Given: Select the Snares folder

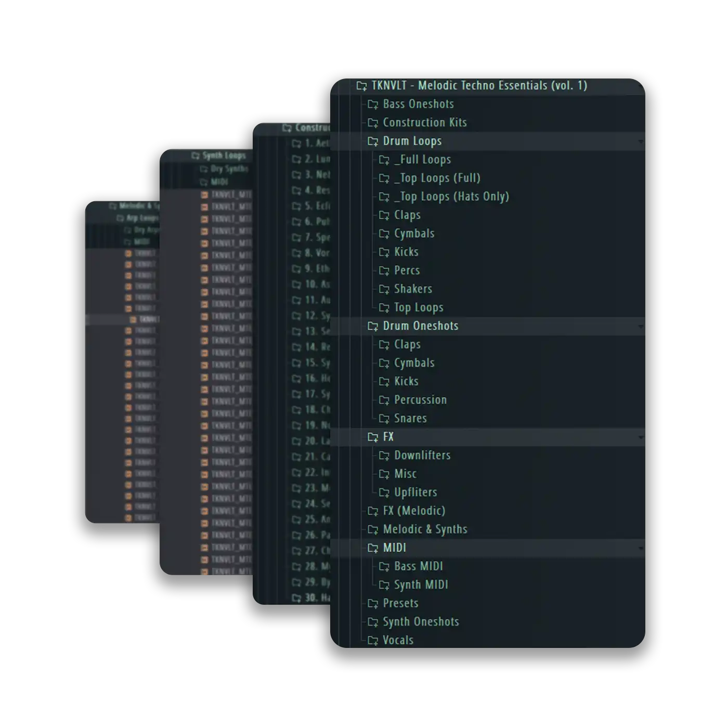Looking at the screenshot, I should pyautogui.click(x=410, y=419).
